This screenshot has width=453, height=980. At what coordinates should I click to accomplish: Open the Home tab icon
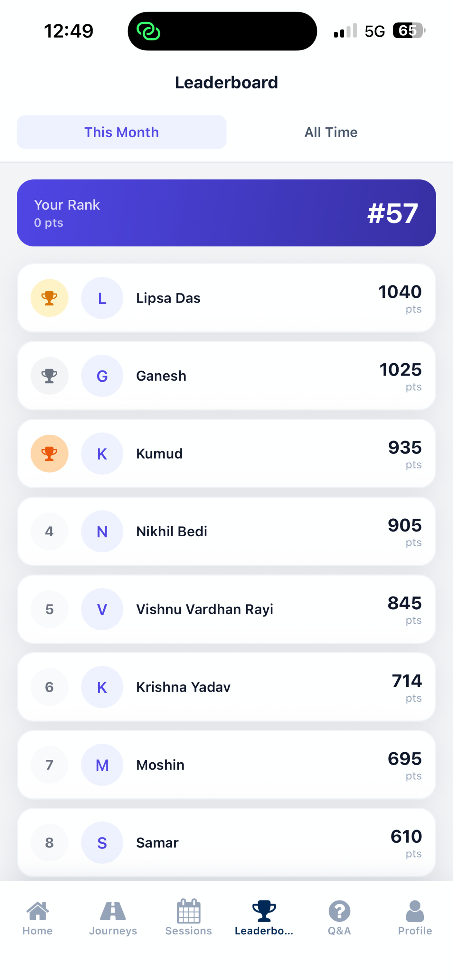coord(37,911)
